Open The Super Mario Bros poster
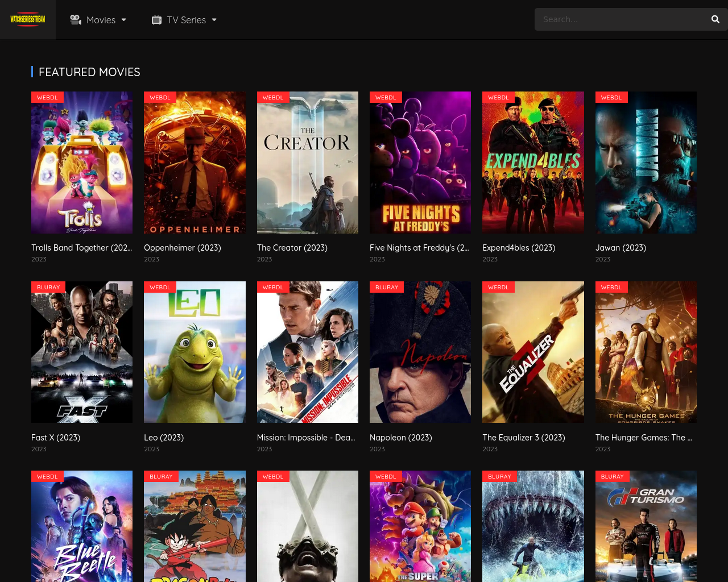The height and width of the screenshot is (582, 728). point(420,526)
